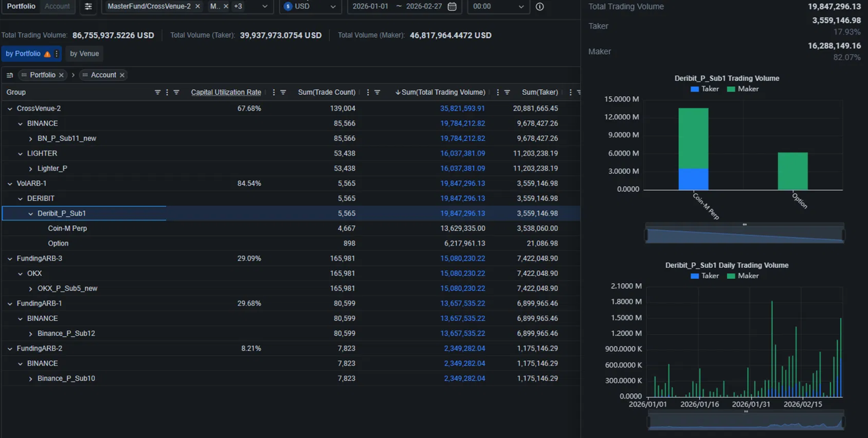This screenshot has width=868, height=438.
Task: Click the end date field 2026-02-27
Action: pyautogui.click(x=424, y=6)
